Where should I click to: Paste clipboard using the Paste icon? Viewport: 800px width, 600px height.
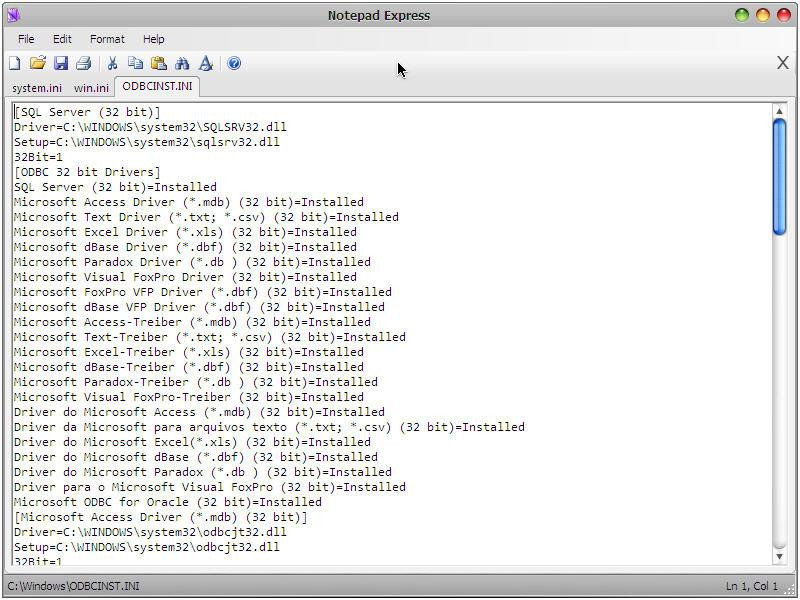pos(159,63)
